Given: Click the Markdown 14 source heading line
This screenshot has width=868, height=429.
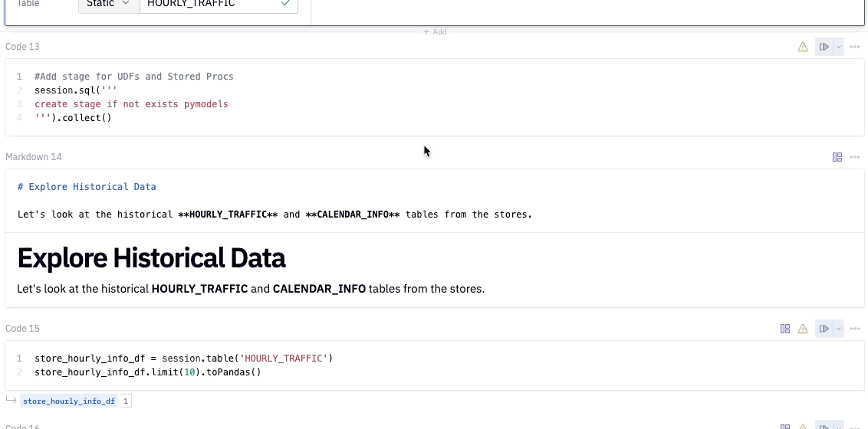Looking at the screenshot, I should (x=87, y=187).
